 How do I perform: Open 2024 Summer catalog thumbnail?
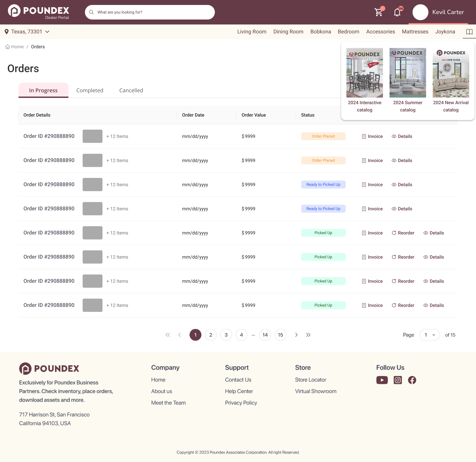tap(408, 73)
